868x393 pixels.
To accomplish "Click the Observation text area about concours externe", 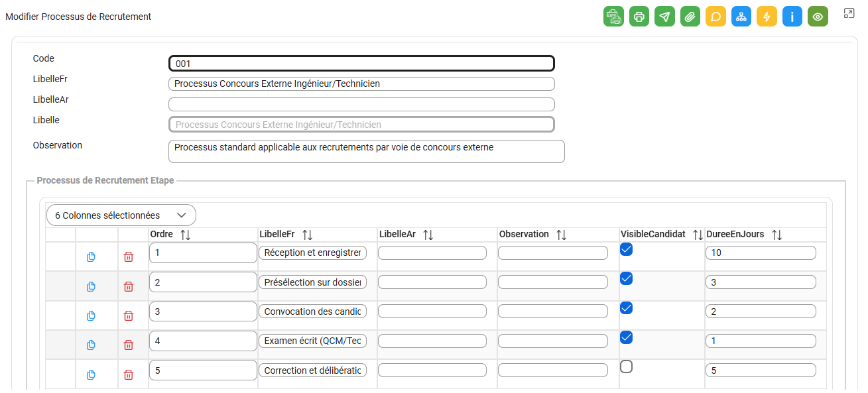I will click(367, 151).
